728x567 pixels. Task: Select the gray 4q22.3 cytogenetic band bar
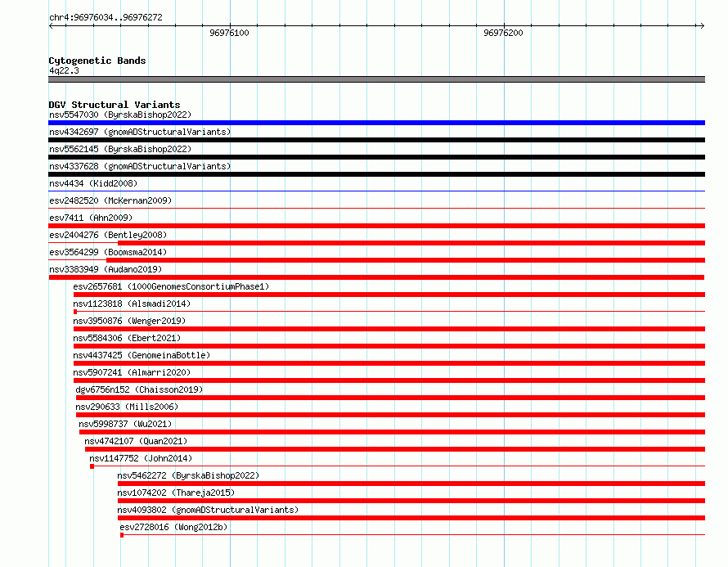[x=376, y=79]
